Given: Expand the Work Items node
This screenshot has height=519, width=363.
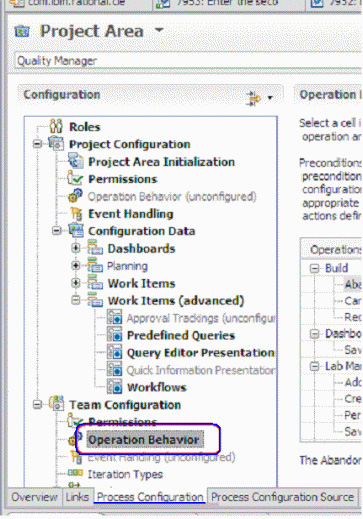Looking at the screenshot, I should [76, 283].
